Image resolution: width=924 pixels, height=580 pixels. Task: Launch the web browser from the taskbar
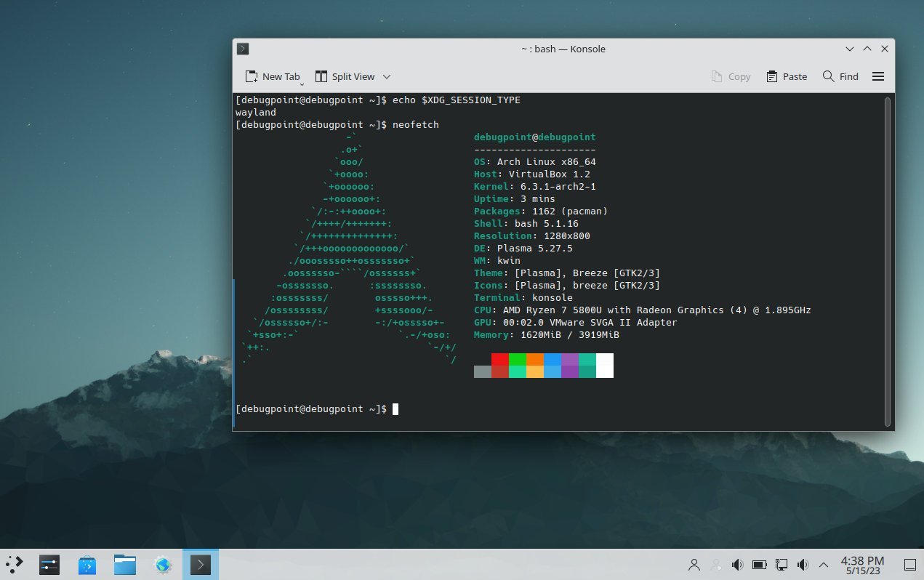[163, 564]
